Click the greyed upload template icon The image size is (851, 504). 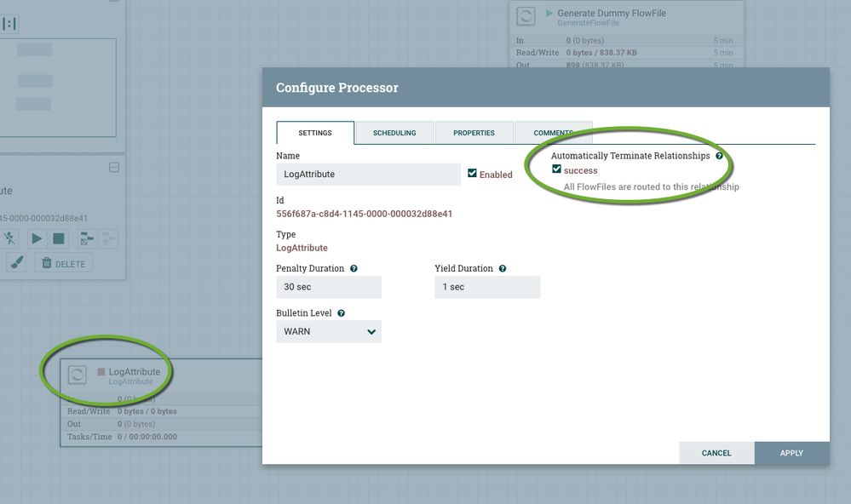108,238
